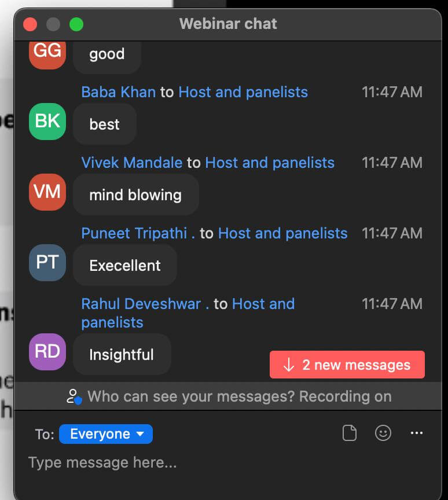Click the green full-screen window button
448x500 pixels.
[x=76, y=24]
